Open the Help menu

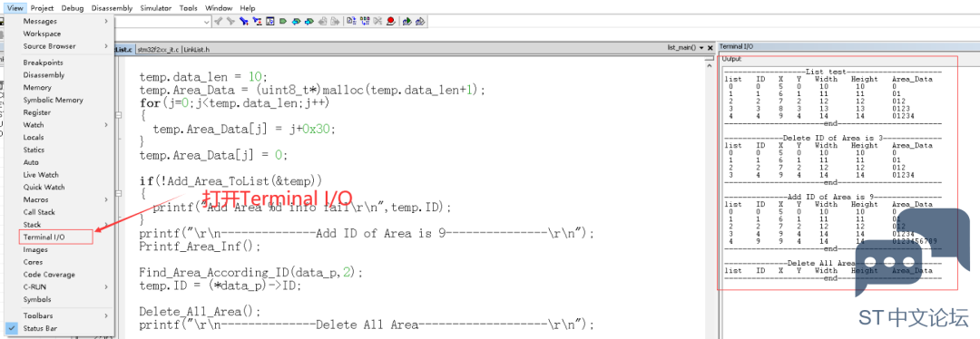pyautogui.click(x=248, y=8)
